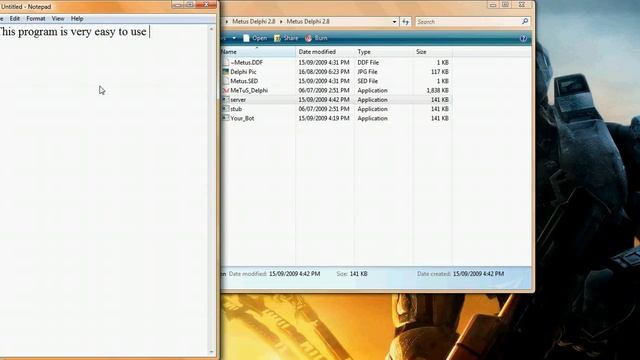640x360 pixels.
Task: Click 16/08/2009 6:23 PM date cell
Action: tap(324, 72)
